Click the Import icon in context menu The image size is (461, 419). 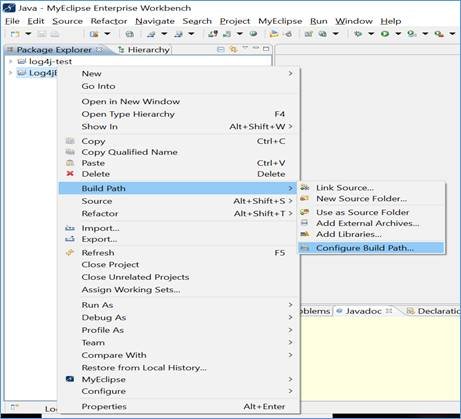point(70,228)
